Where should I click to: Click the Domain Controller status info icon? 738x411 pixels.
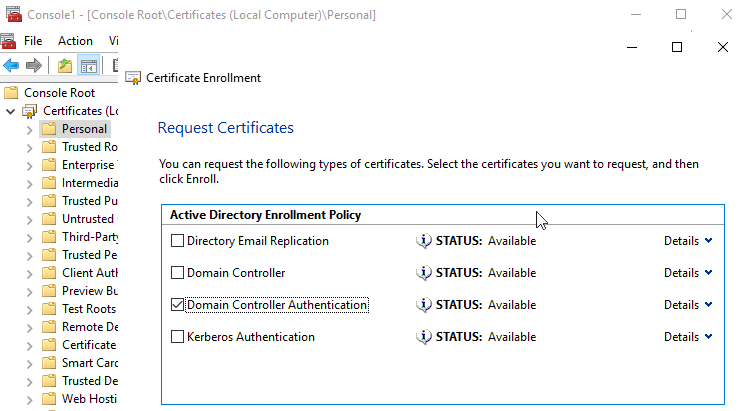tap(424, 273)
